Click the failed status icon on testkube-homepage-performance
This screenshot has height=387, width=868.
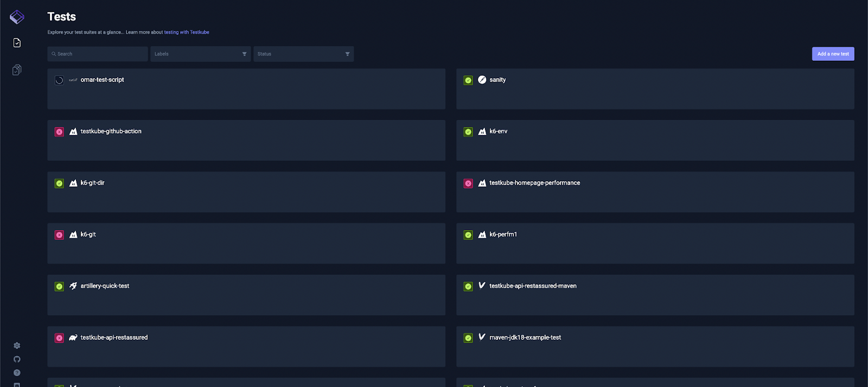pos(468,183)
